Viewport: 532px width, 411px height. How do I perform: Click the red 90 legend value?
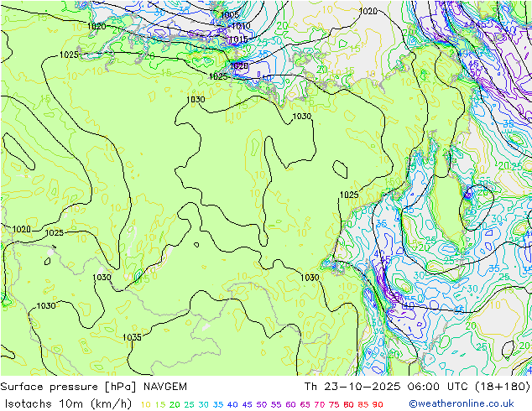point(378,404)
